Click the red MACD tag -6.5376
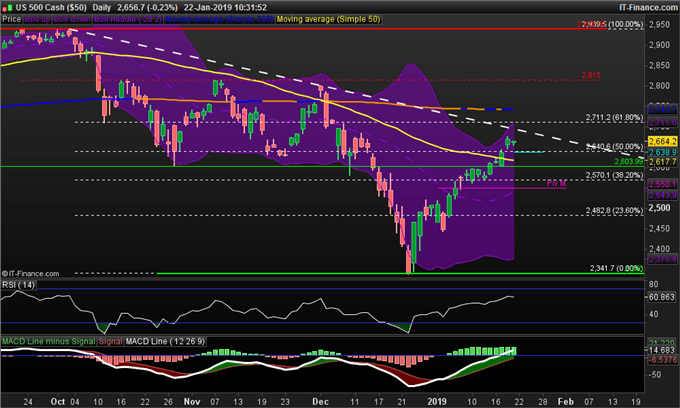This screenshot has width=680, height=408. click(662, 359)
